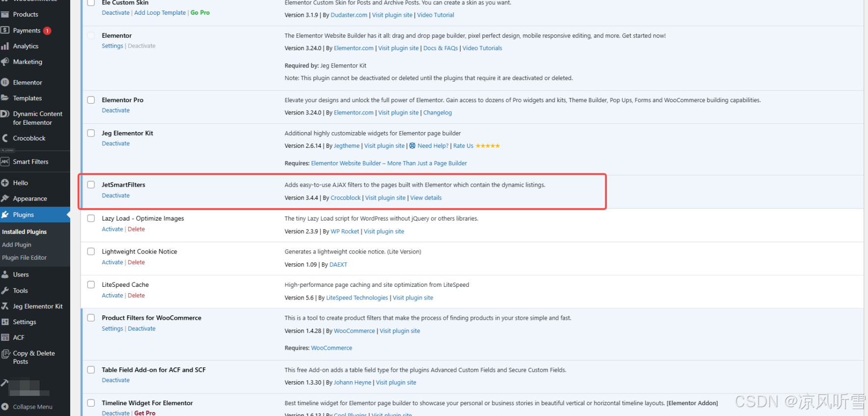Click the Timeline Widget Get Pro link
This screenshot has height=416, width=868.
click(145, 413)
